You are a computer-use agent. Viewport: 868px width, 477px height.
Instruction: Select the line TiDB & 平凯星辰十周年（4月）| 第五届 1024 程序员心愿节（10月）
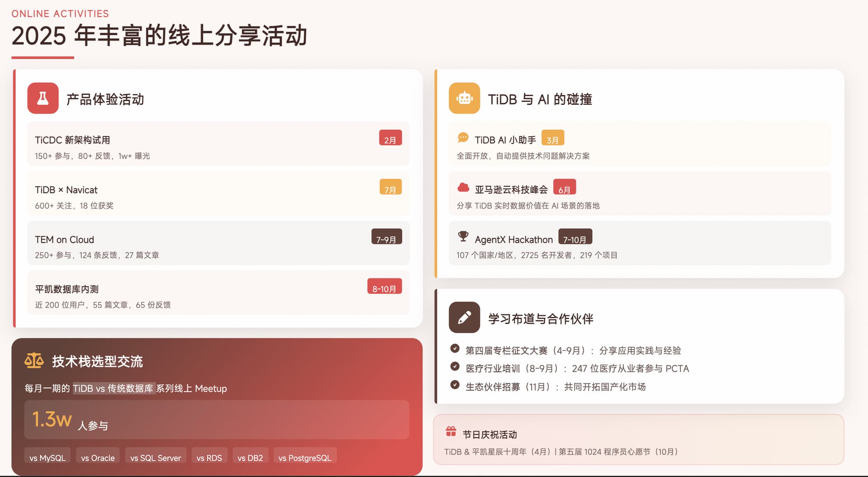click(x=561, y=452)
